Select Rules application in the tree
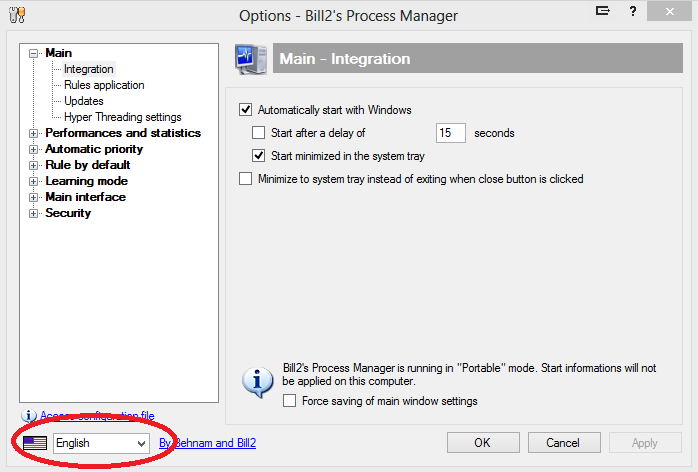This screenshot has height=472, width=698. pos(104,85)
